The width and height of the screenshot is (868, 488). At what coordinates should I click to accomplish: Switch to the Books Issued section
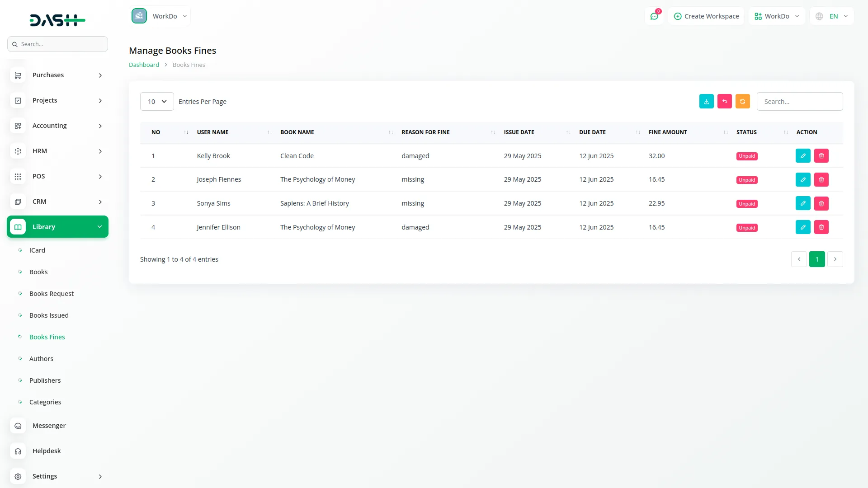(x=49, y=315)
